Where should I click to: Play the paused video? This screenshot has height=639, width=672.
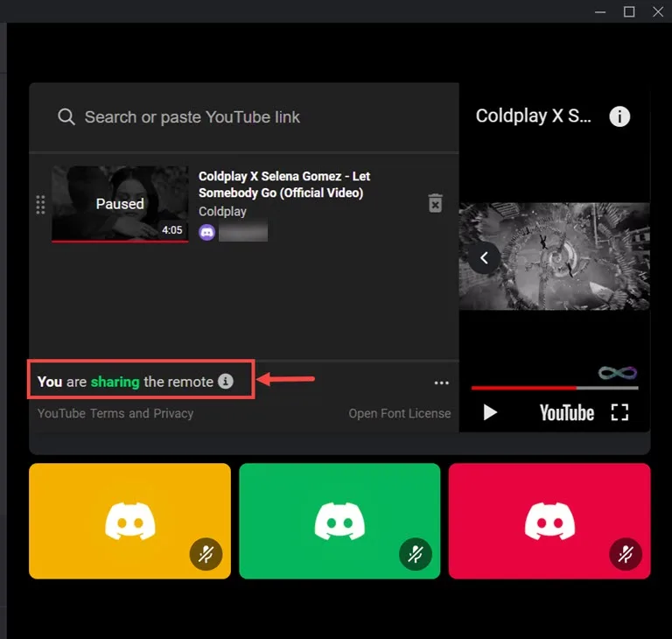pos(490,412)
